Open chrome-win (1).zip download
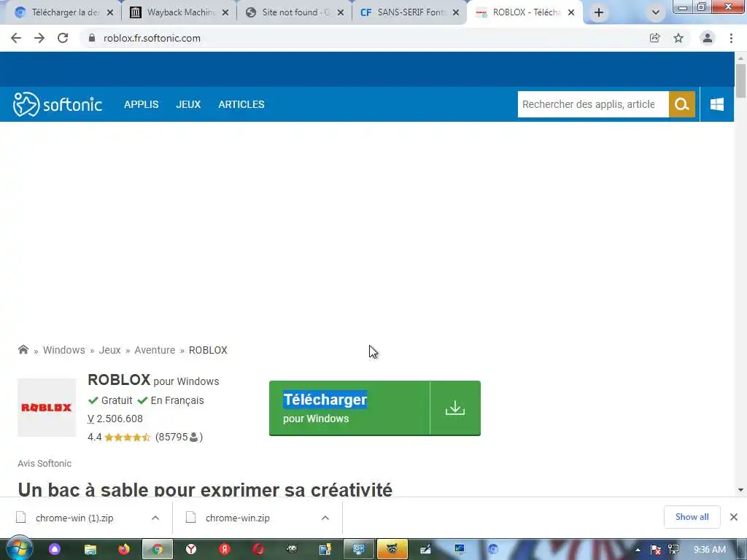 [74, 518]
